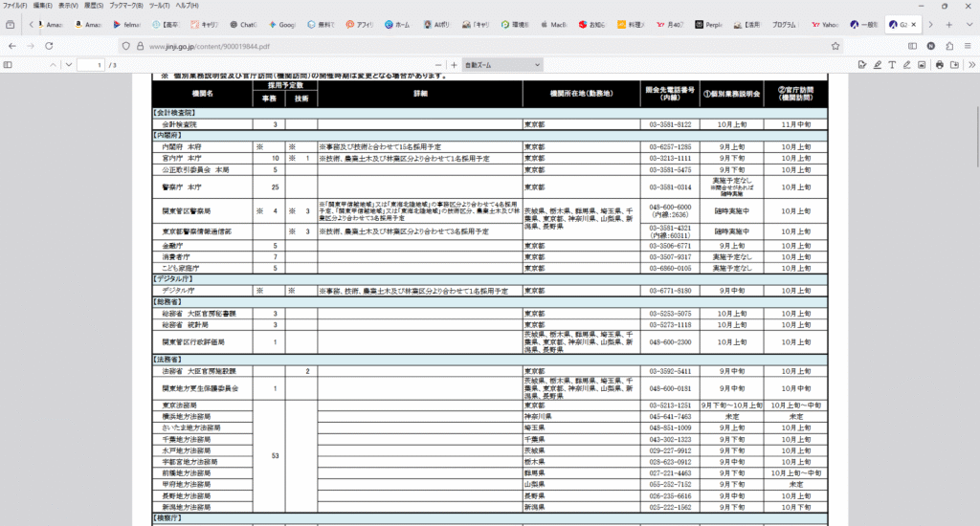Switch to the ChatGPT tab
Image resolution: width=980 pixels, height=526 pixels.
pyautogui.click(x=243, y=25)
